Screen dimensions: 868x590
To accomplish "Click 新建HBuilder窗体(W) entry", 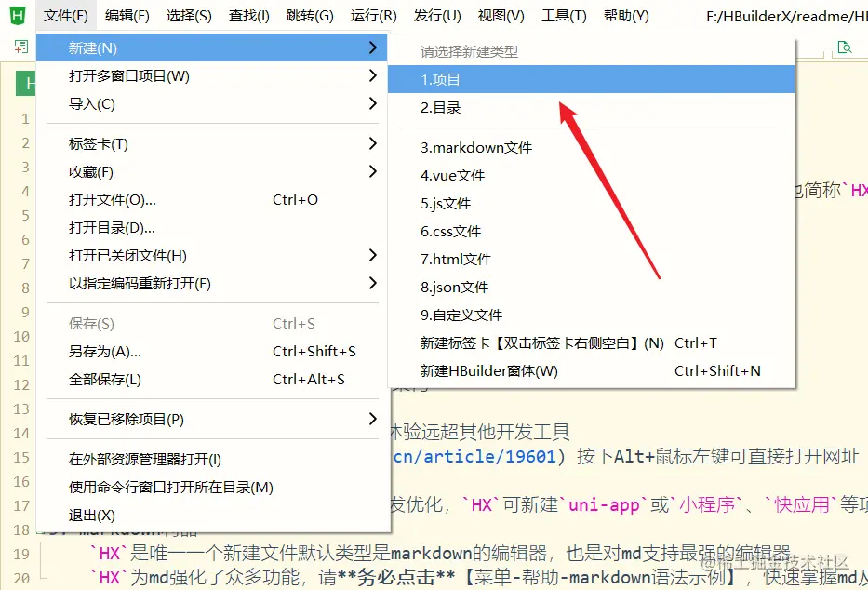I will (591, 370).
